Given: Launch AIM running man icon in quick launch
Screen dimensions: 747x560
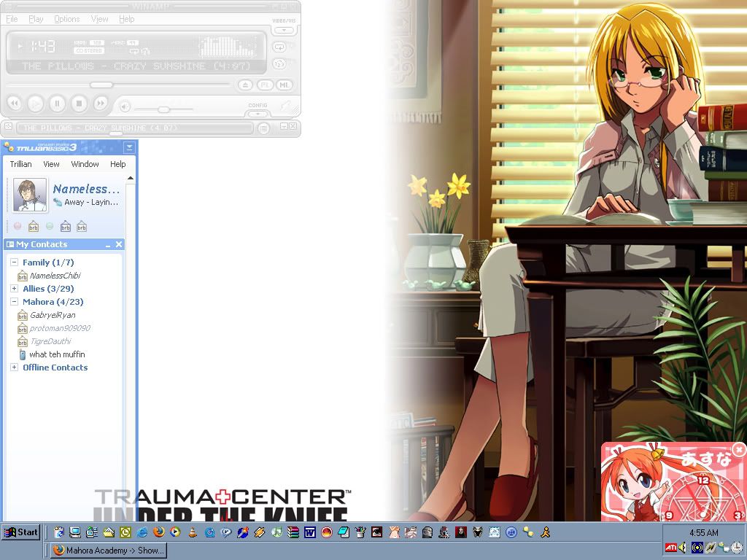Looking at the screenshot, I should [545, 532].
